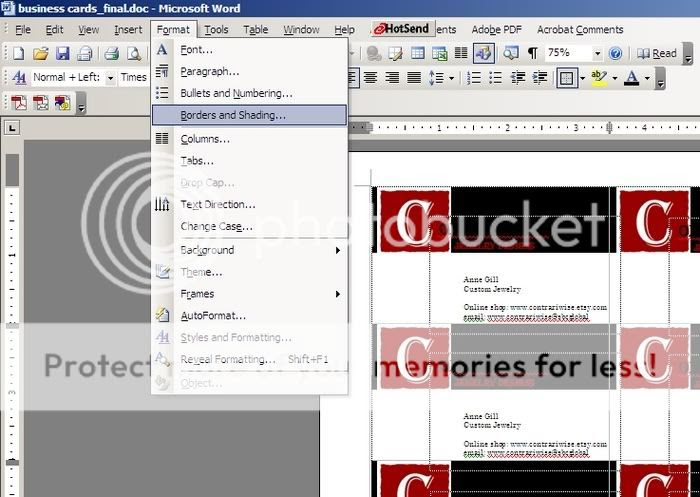Click Convert to PDF and Send for Review icon

click(x=62, y=103)
